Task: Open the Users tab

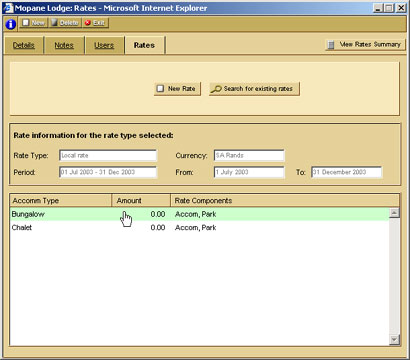Action: click(104, 45)
